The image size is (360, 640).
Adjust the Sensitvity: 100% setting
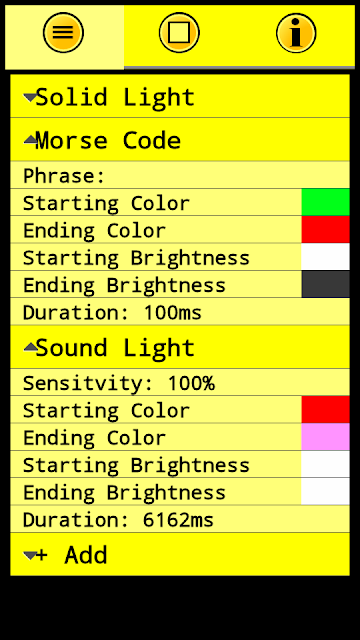point(180,382)
